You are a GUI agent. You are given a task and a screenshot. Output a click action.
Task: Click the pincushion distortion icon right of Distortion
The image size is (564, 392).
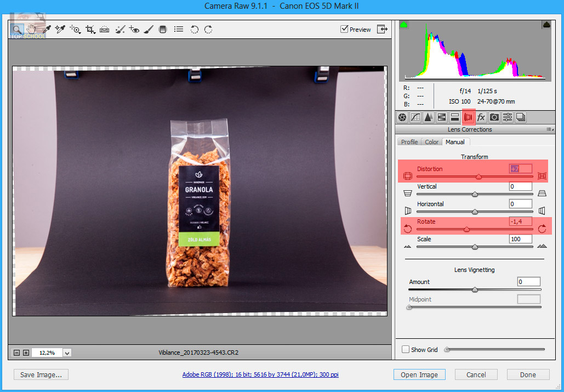pos(542,176)
